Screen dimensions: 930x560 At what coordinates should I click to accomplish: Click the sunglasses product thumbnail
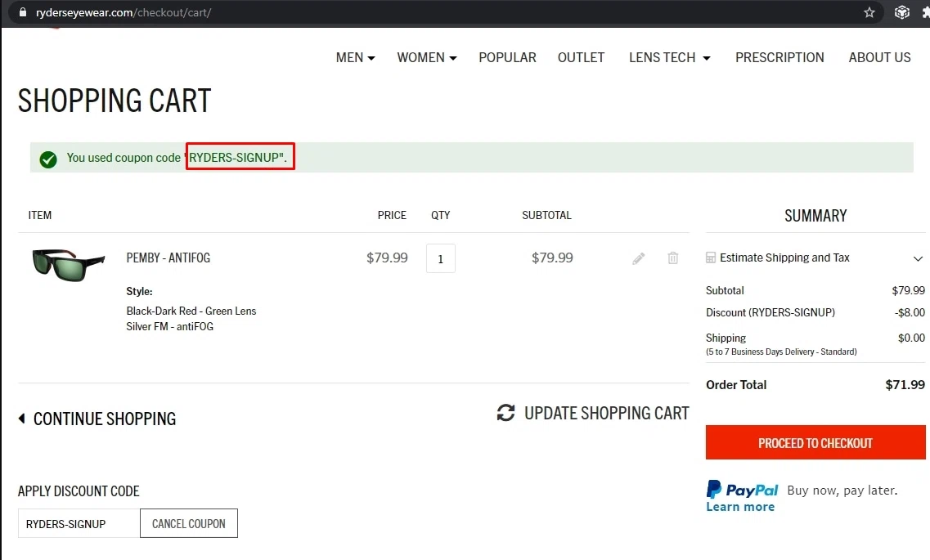68,264
